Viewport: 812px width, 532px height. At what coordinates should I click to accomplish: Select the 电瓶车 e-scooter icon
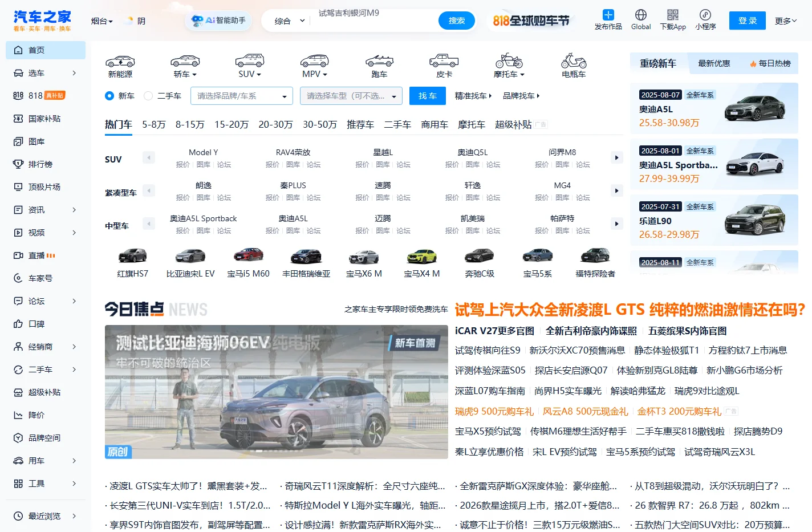(x=574, y=60)
